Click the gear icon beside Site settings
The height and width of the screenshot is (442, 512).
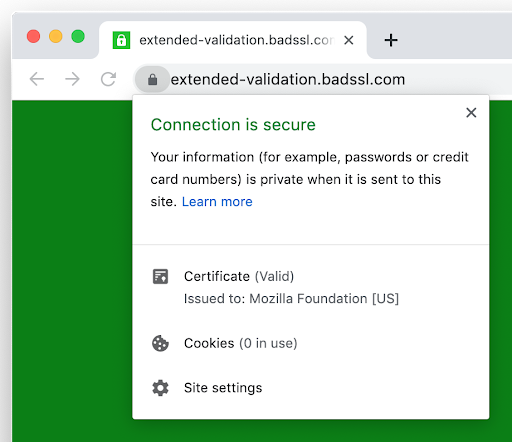point(160,388)
